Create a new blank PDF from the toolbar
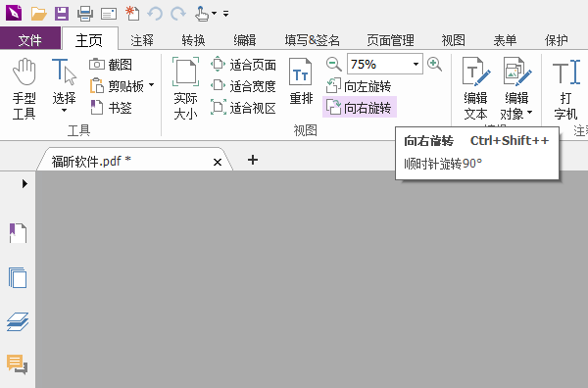 132,14
